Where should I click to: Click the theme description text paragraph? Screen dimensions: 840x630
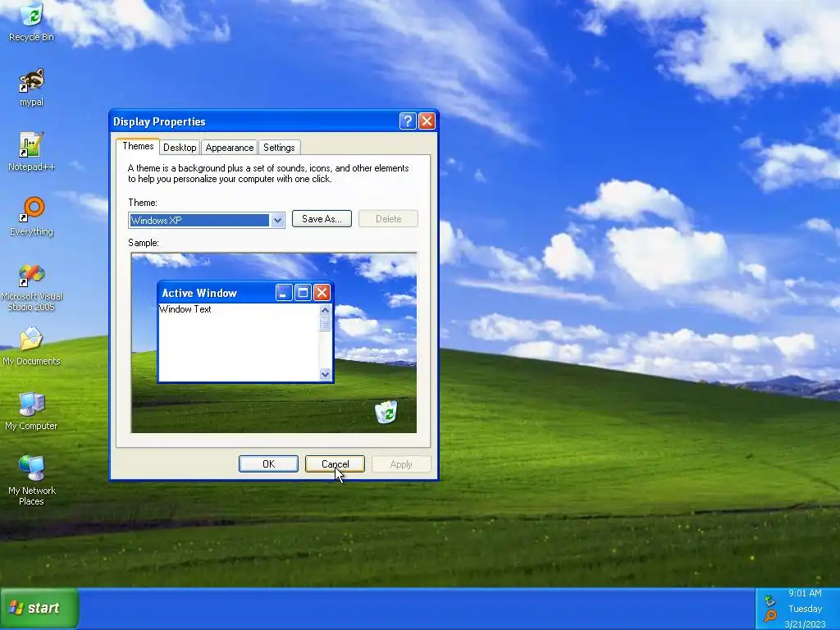268,174
